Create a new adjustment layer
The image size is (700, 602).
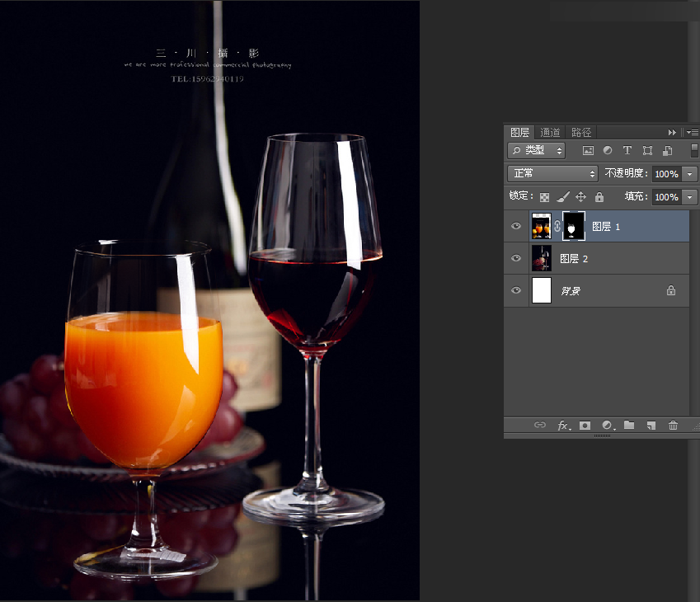(x=608, y=426)
